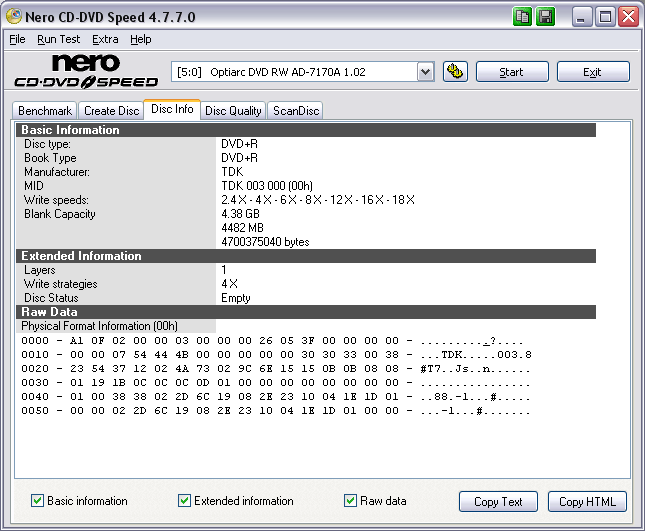
Task: Click the Physical Format Information (00h) label
Action: coord(100,326)
